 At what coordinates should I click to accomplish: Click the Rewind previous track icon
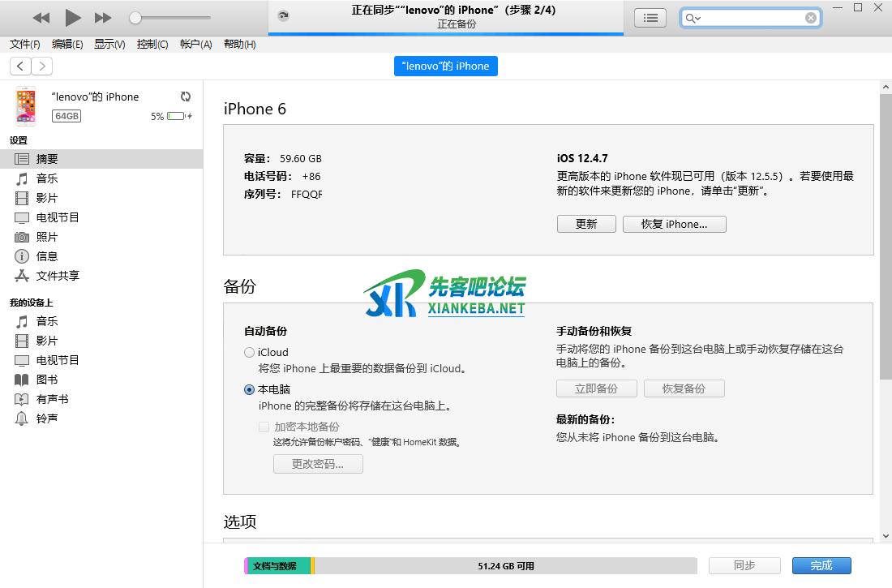point(41,18)
